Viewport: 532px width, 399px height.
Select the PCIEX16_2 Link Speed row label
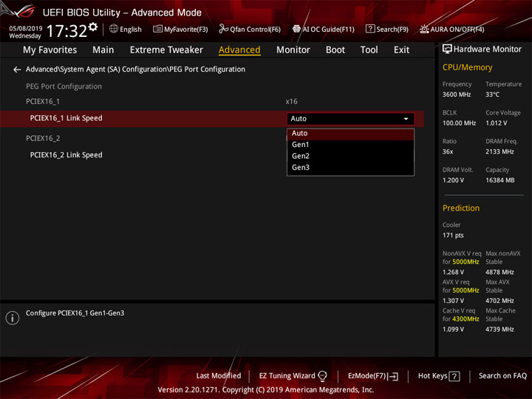point(66,155)
